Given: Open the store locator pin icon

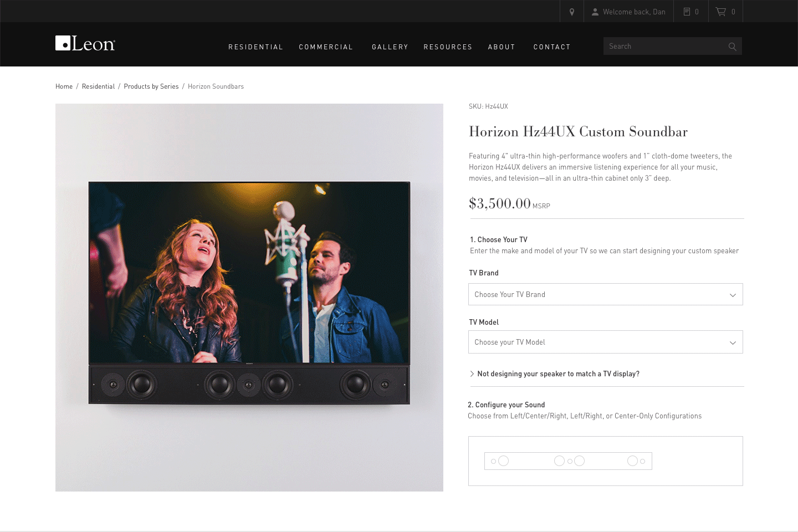Looking at the screenshot, I should click(572, 12).
